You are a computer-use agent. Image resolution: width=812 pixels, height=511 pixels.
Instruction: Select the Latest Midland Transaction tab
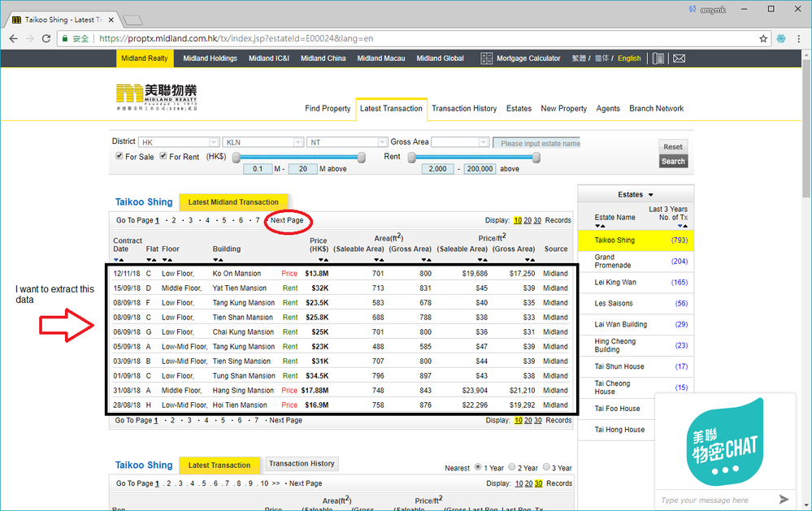pos(233,202)
